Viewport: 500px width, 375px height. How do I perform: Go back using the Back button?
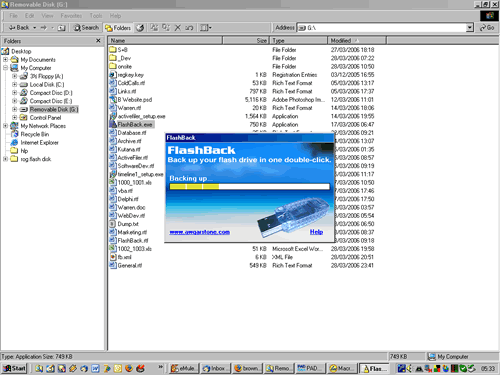pyautogui.click(x=19, y=28)
